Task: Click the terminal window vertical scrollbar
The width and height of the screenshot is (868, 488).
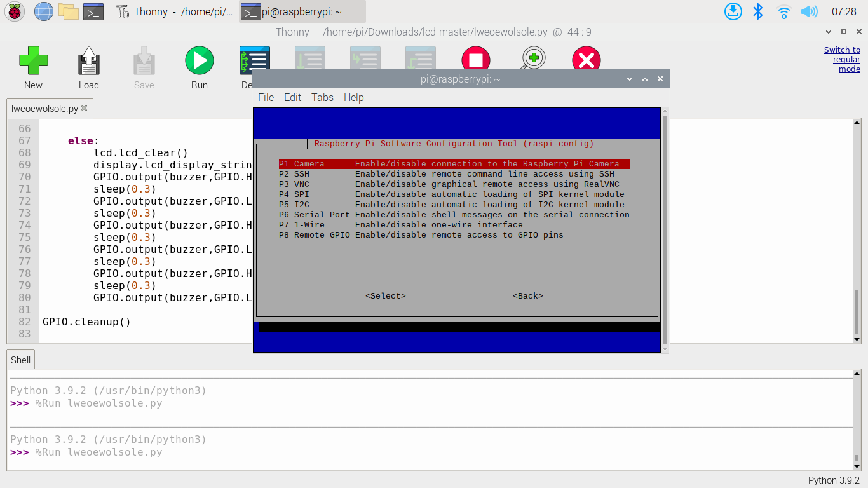Action: (x=665, y=229)
